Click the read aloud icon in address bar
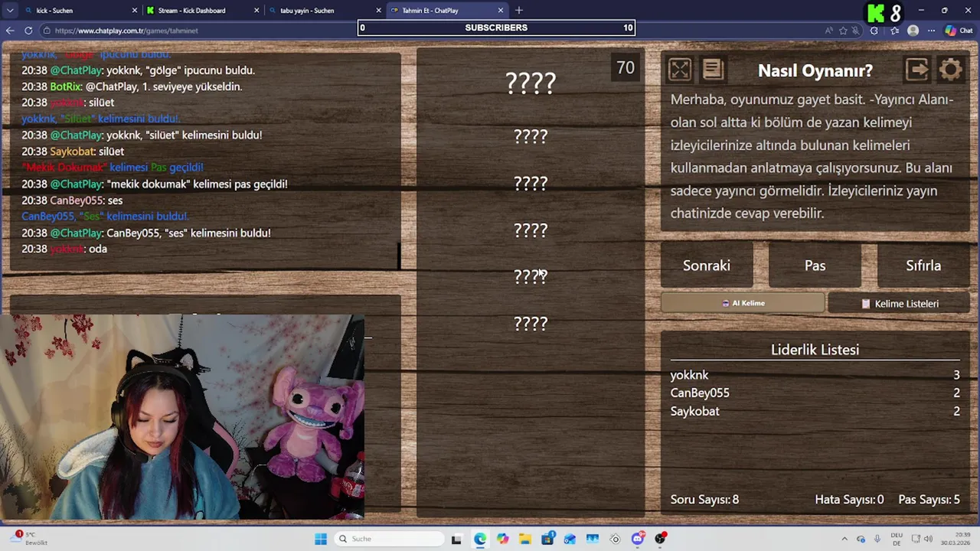 (828, 31)
